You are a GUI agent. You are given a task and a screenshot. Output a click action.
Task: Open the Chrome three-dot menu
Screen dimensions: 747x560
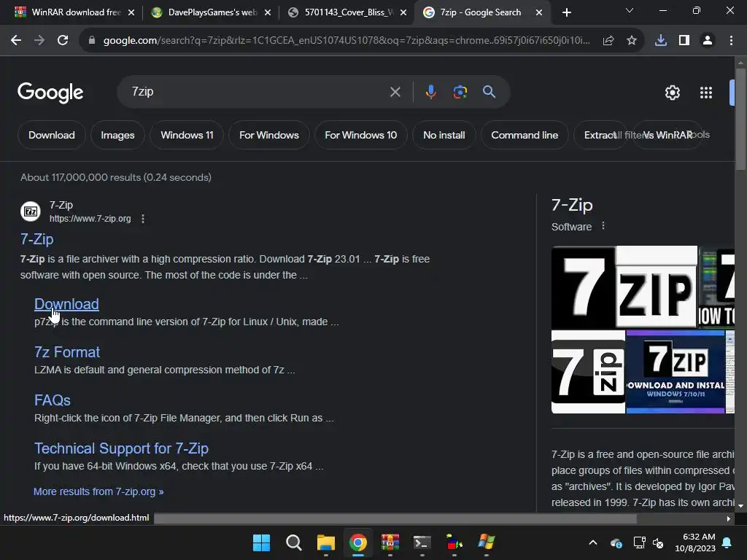coord(731,41)
